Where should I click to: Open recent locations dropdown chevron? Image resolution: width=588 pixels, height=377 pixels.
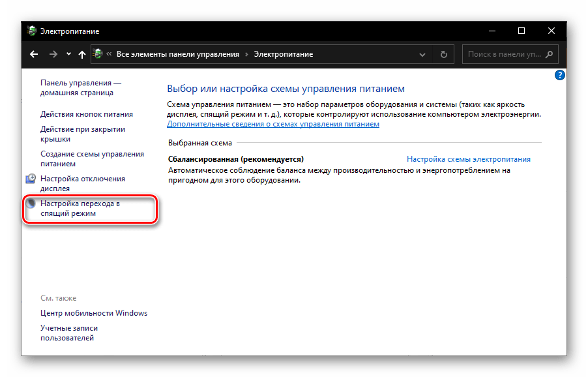pos(68,54)
